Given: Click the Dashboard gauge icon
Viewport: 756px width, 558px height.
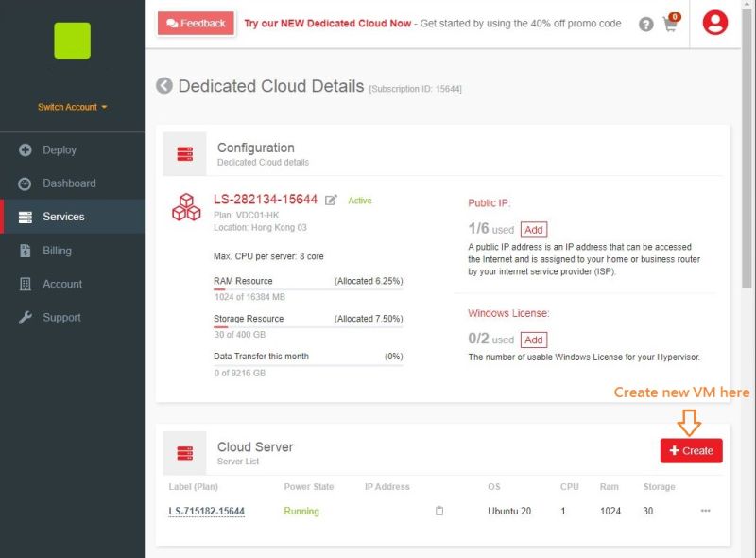Looking at the screenshot, I should pyautogui.click(x=25, y=183).
